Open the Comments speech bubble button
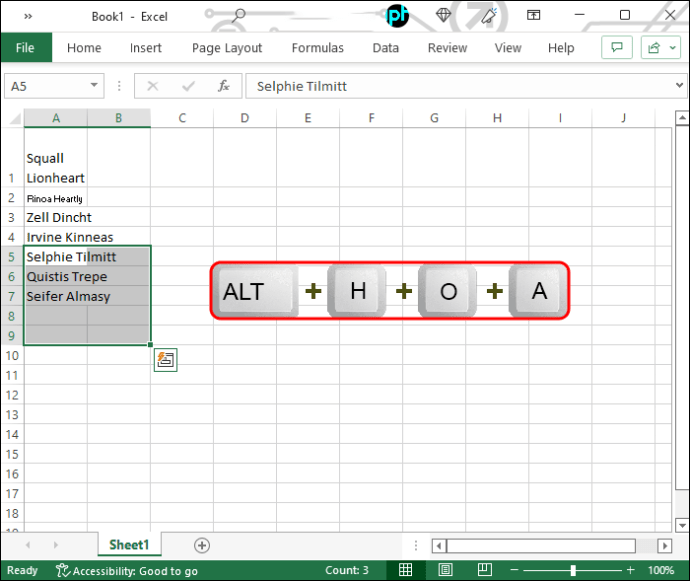 click(x=617, y=47)
